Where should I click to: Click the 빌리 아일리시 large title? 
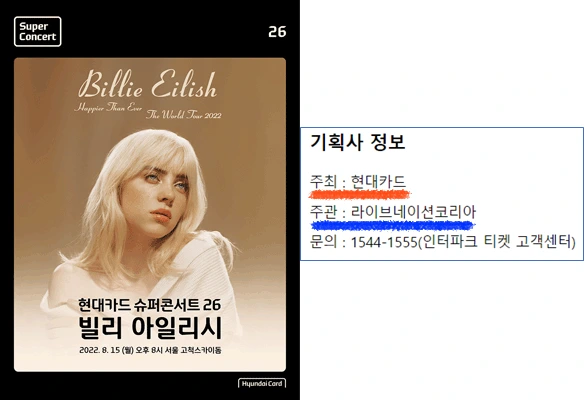tap(150, 328)
